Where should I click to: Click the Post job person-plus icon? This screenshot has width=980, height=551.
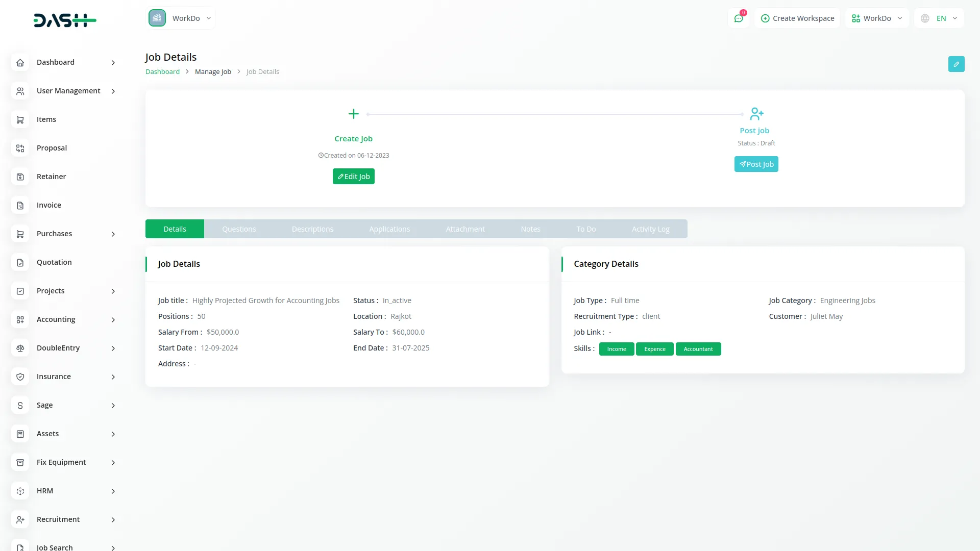pos(756,113)
